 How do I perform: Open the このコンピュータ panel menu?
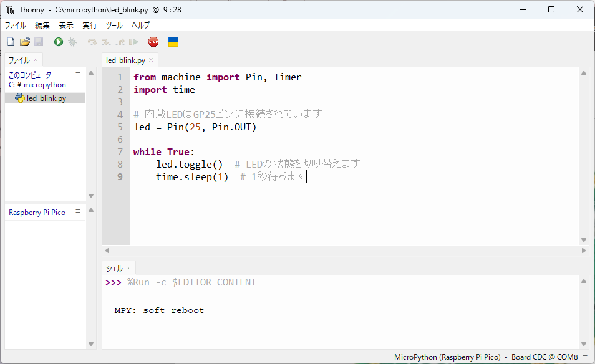click(x=78, y=74)
